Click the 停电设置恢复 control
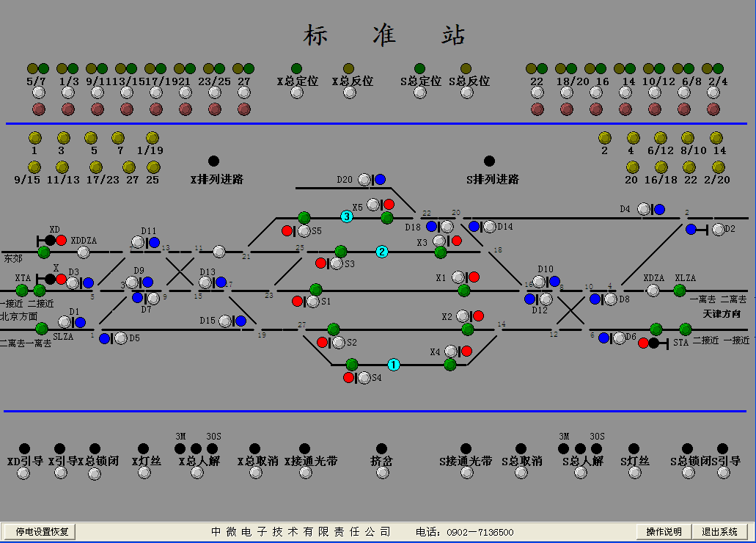Screen dimensions: 756x543 40,532
